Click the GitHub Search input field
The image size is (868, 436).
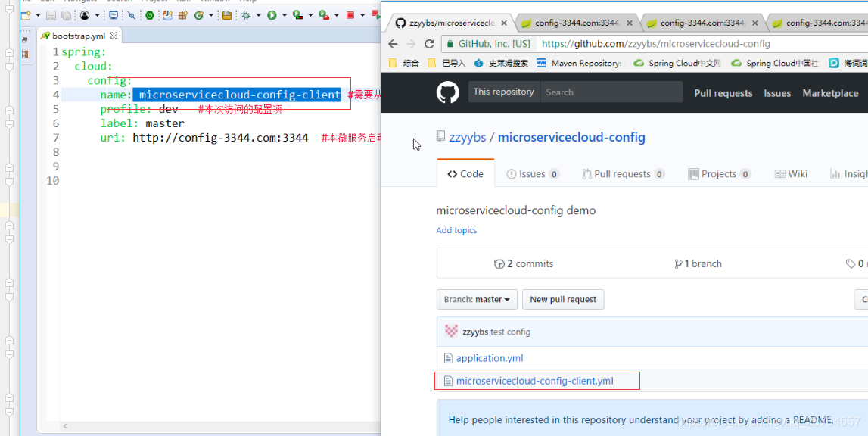coord(611,92)
